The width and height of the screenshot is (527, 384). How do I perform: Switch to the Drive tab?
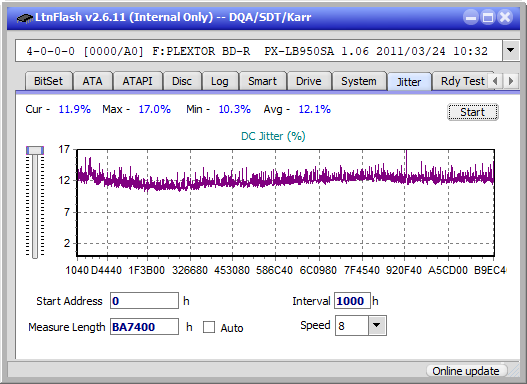[309, 81]
